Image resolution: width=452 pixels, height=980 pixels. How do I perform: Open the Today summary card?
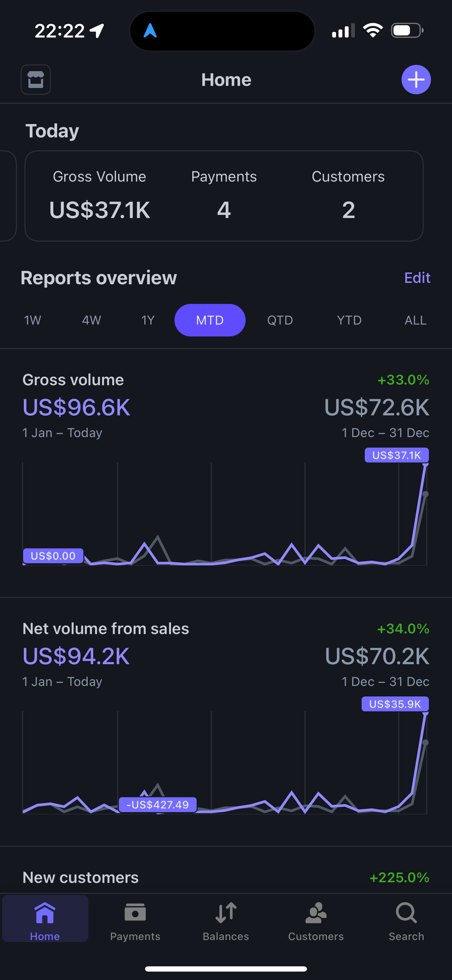(x=224, y=196)
